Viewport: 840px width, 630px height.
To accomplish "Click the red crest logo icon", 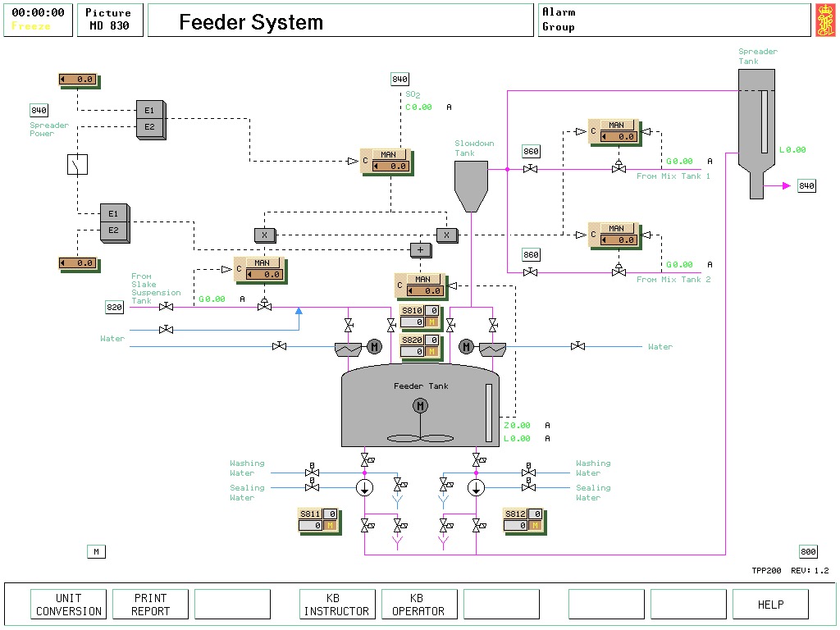I will (x=825, y=20).
